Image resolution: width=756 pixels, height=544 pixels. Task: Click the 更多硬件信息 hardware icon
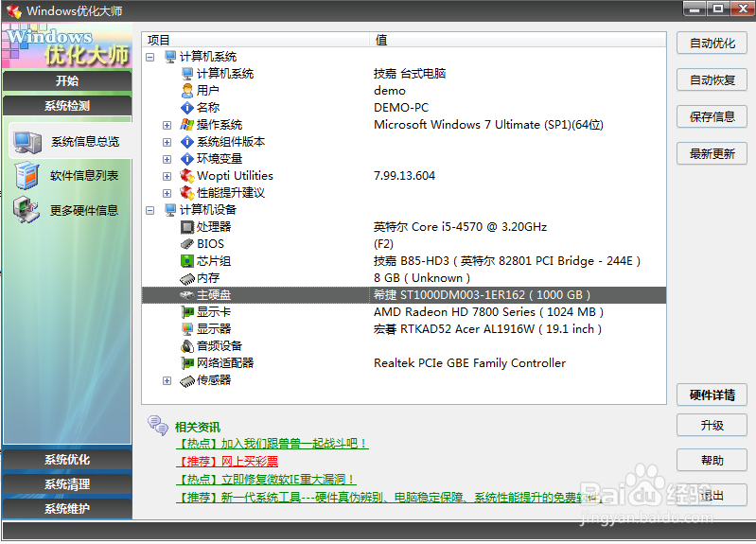coord(26,210)
